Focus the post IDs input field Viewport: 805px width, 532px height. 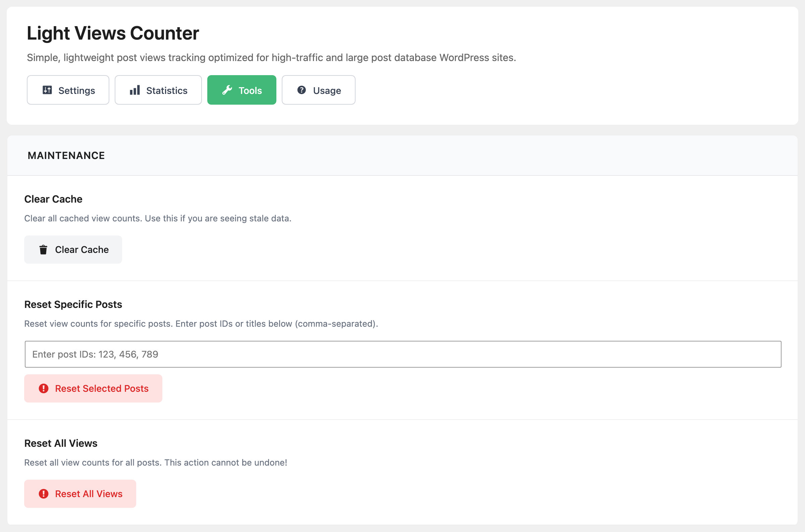pyautogui.click(x=403, y=354)
